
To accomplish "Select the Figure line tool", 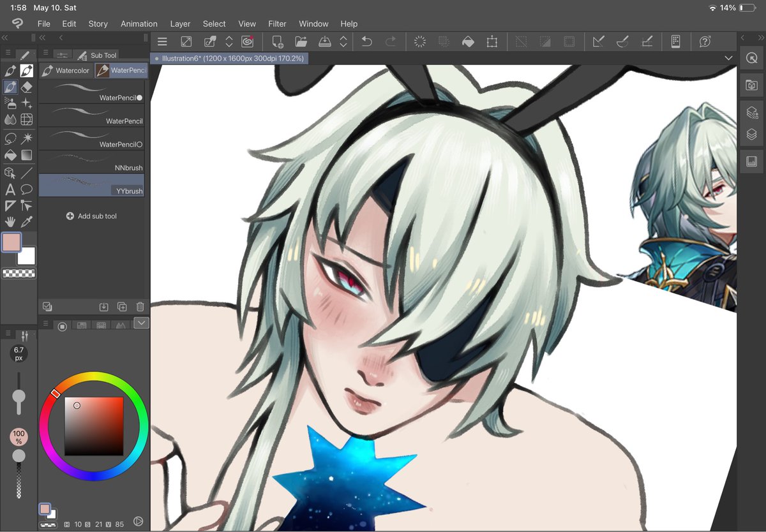I will tap(27, 173).
